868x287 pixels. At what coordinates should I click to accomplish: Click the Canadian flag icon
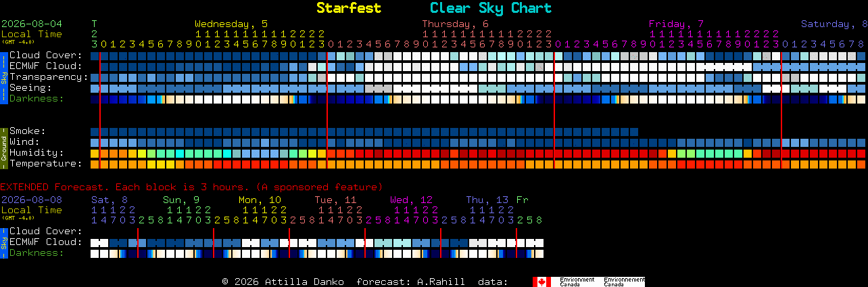tap(541, 282)
